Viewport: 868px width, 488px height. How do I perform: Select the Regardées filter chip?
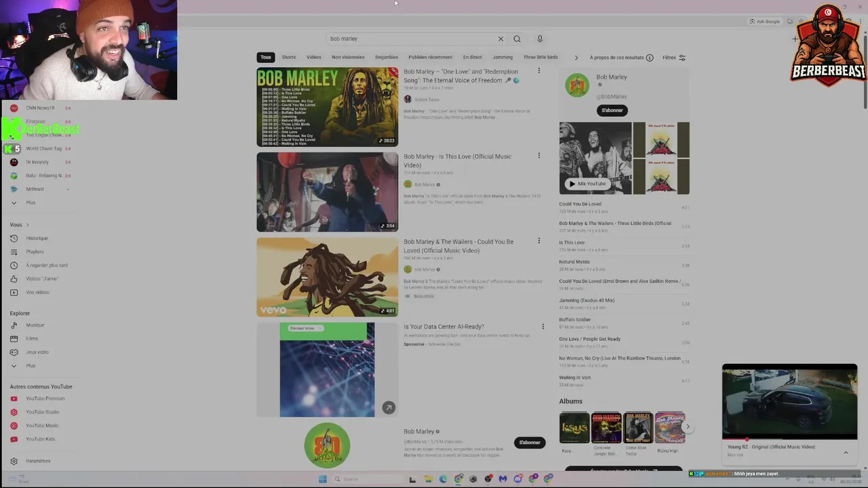click(x=387, y=58)
